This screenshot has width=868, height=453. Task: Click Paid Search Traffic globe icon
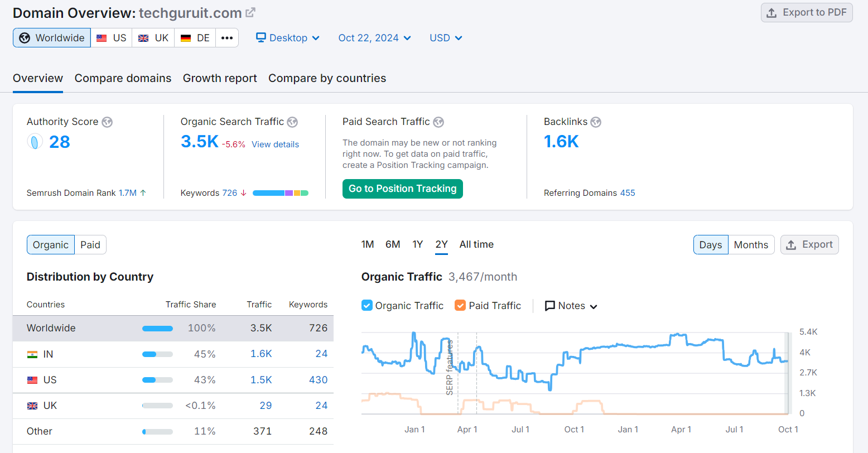click(x=438, y=122)
